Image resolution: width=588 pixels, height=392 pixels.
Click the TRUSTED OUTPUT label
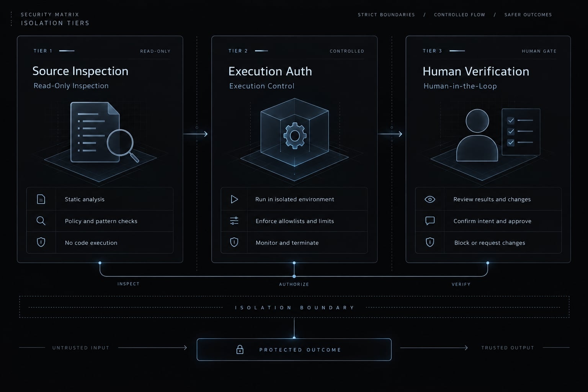[508, 348]
